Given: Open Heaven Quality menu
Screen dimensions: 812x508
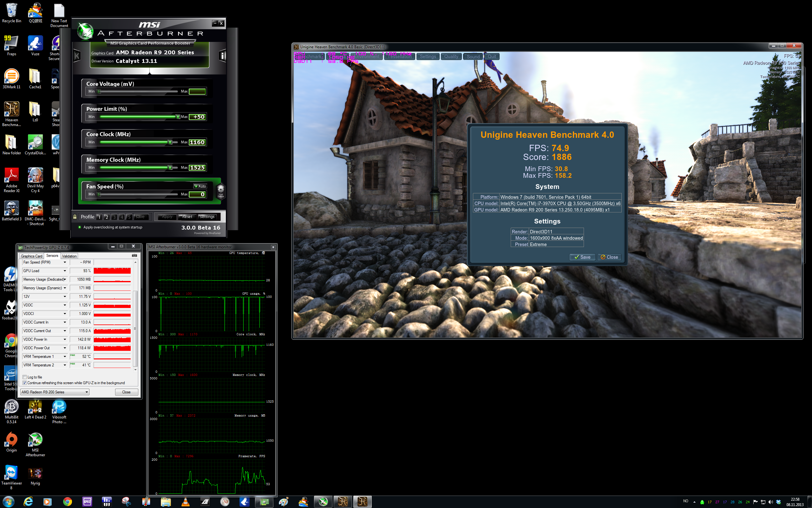Looking at the screenshot, I should 451,57.
